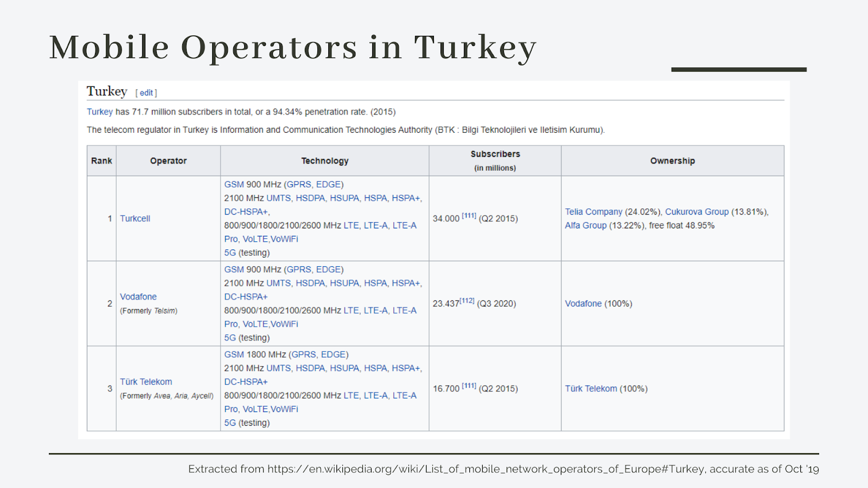Click the Cukurova Group ownership link
The width and height of the screenshot is (868, 488).
click(697, 212)
